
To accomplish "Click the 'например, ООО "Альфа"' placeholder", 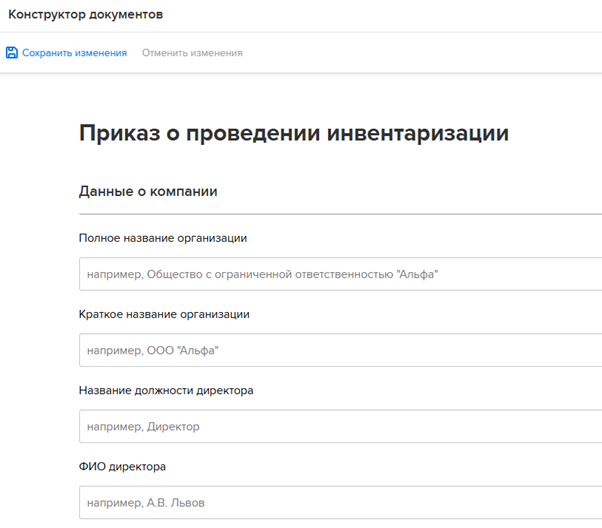I will click(152, 350).
